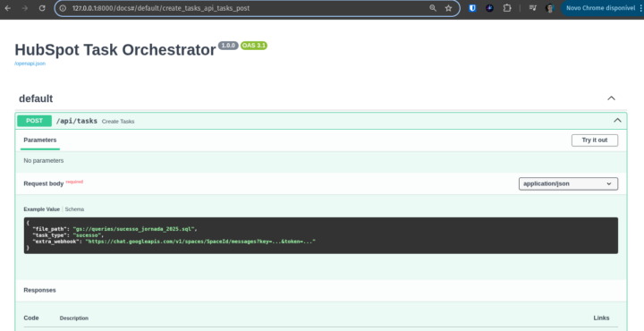Click inside the example JSON code block
Viewport: 644px width, 331px height.
(321, 235)
